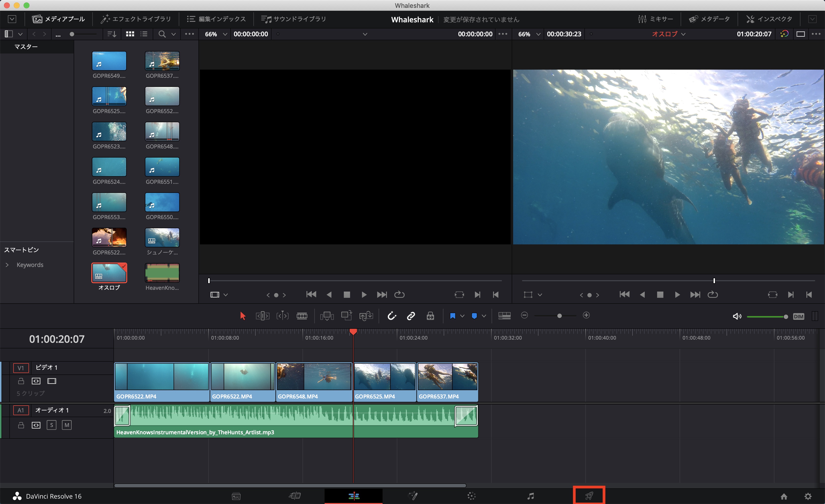Click the insert clip edit icon
This screenshot has height=504, width=825.
click(327, 316)
